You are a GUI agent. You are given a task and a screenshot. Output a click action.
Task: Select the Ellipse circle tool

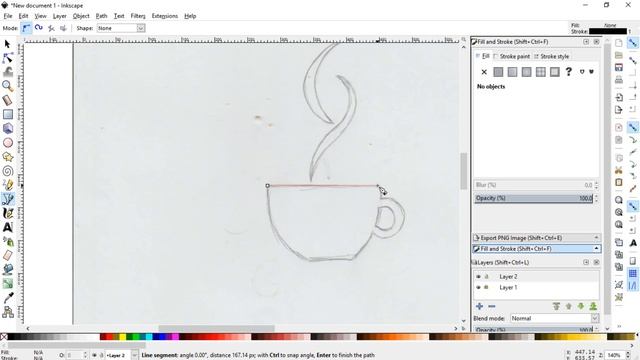(7, 142)
